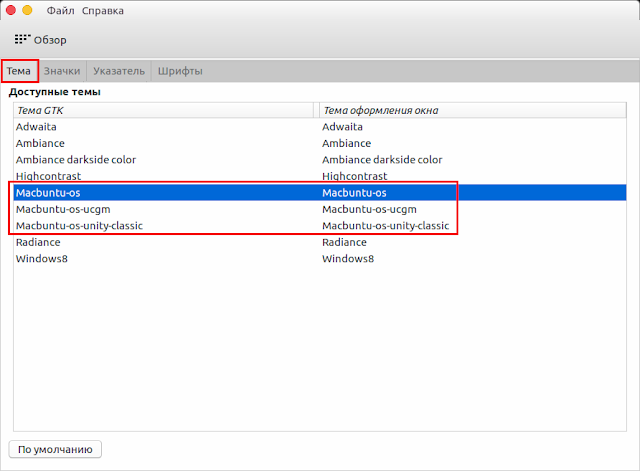Select Macbuntu-os-ucgm GTK theme

tap(63, 209)
